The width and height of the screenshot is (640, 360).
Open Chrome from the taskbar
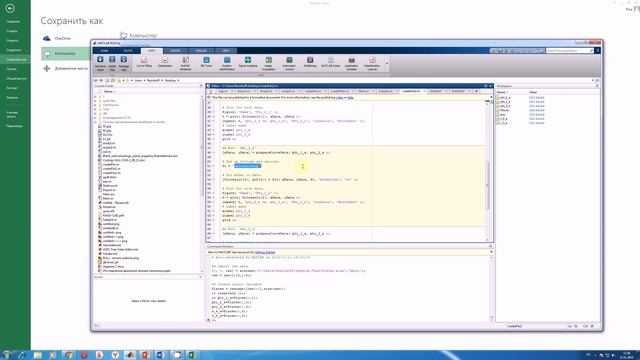(69, 355)
